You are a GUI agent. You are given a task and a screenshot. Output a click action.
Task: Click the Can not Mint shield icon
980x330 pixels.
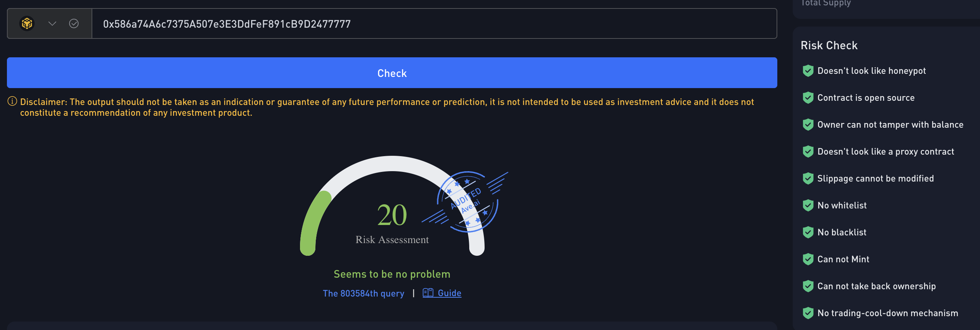point(808,259)
